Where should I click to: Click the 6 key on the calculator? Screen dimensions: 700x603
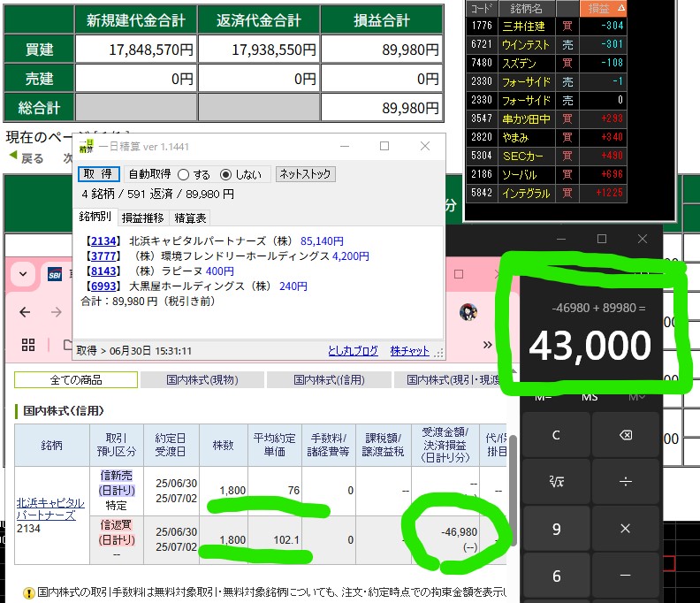tap(556, 576)
